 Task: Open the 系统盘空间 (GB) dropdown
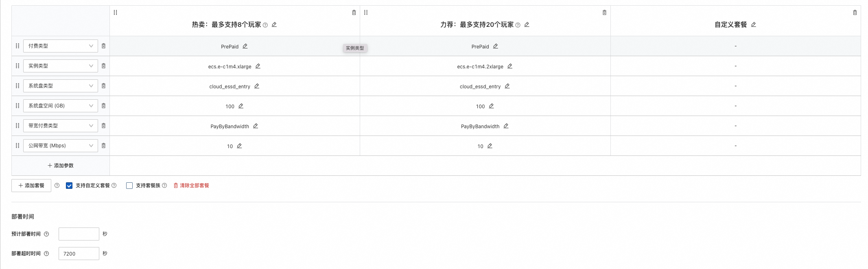pyautogui.click(x=60, y=106)
